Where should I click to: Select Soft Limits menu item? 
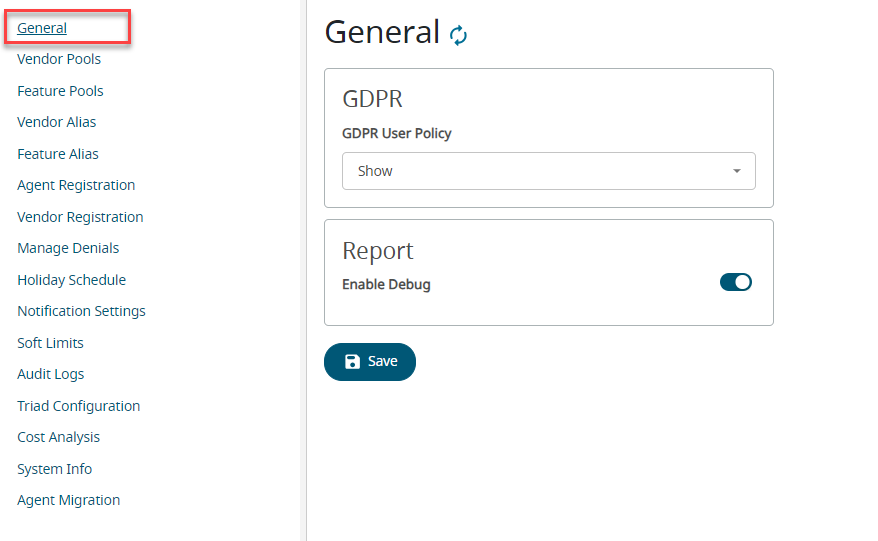[x=50, y=343]
